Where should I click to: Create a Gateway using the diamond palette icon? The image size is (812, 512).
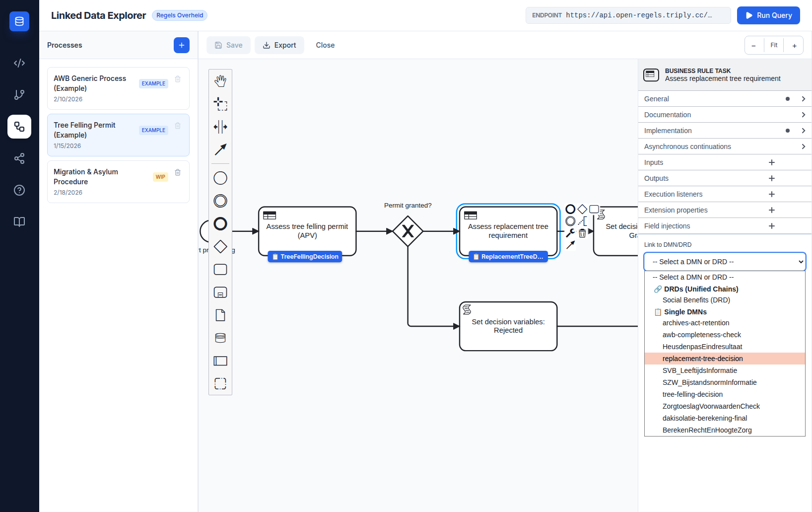(x=220, y=246)
